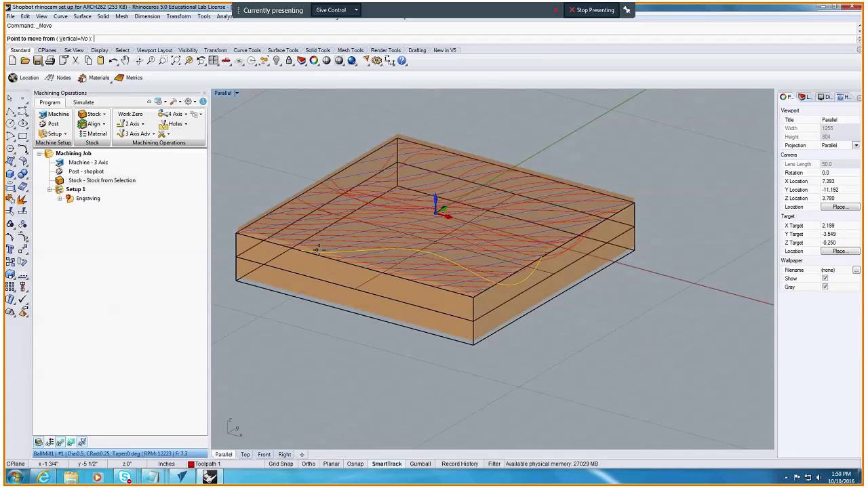The image size is (868, 488).
Task: Open the Surface menu
Action: (82, 16)
